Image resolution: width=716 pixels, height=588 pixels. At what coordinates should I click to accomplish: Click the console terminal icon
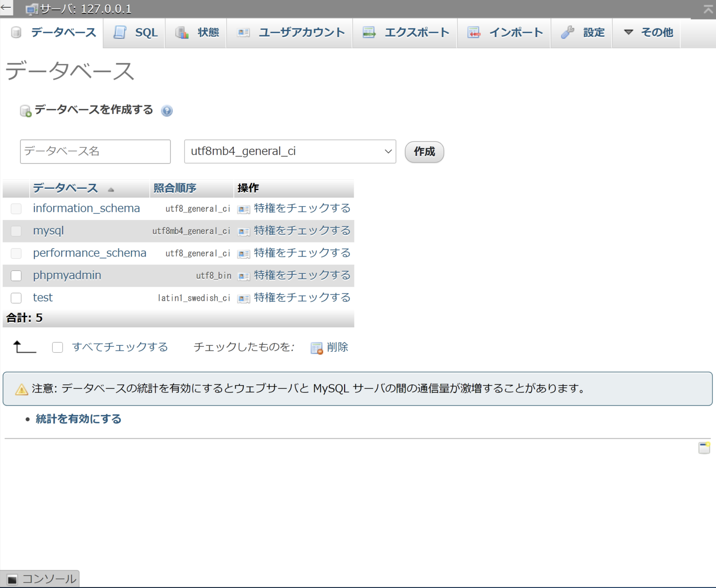click(x=13, y=579)
